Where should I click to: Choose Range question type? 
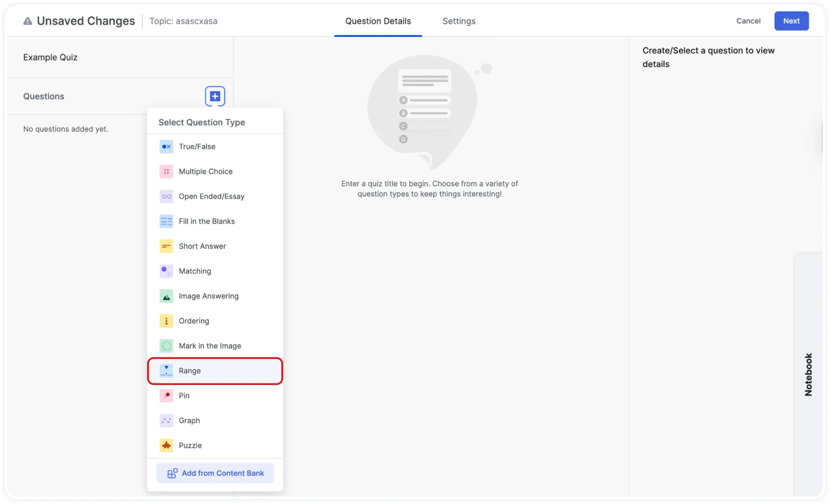(215, 371)
